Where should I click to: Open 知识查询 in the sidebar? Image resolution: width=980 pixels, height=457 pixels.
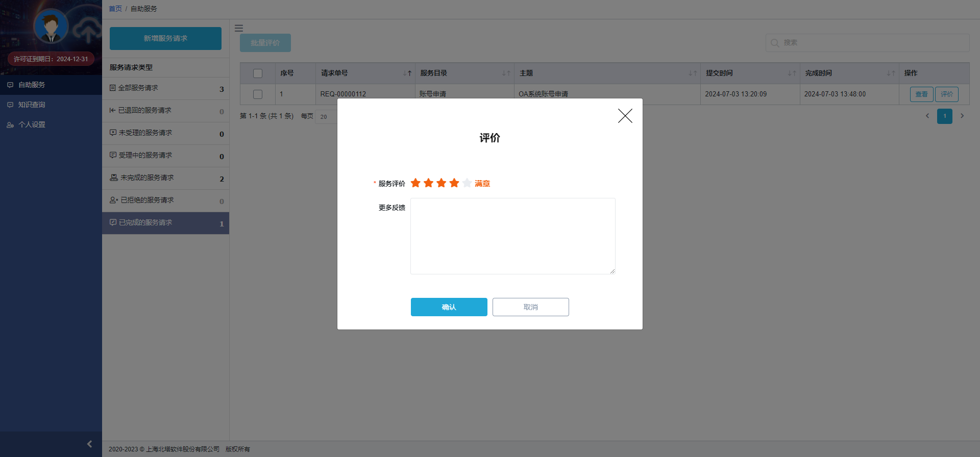(32, 105)
